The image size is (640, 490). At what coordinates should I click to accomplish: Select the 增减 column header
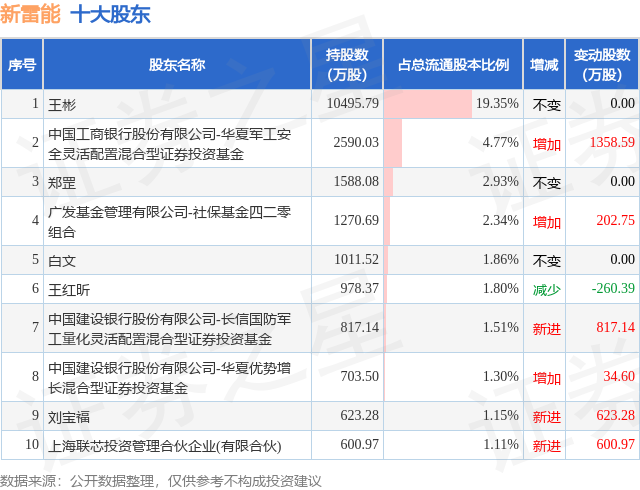coord(544,65)
